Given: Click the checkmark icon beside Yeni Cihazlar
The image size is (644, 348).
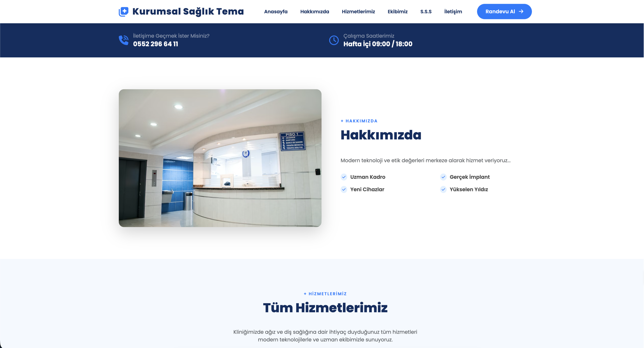Looking at the screenshot, I should (344, 189).
